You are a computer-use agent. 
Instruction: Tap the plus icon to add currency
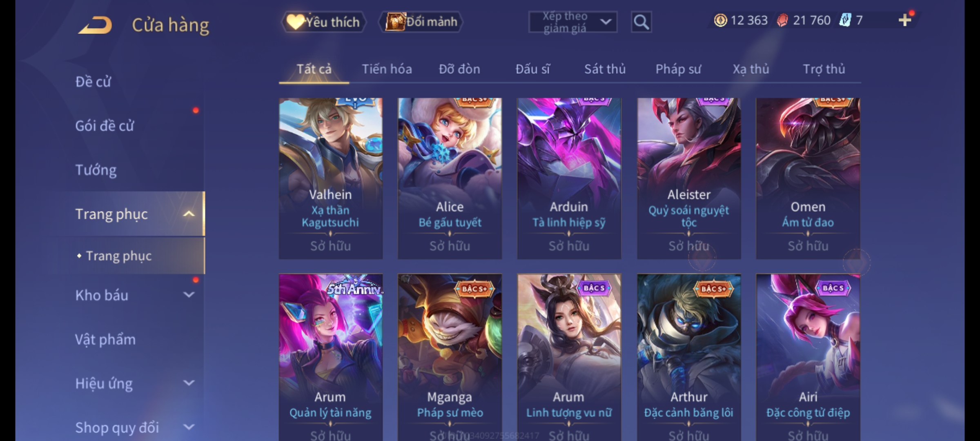(x=905, y=20)
